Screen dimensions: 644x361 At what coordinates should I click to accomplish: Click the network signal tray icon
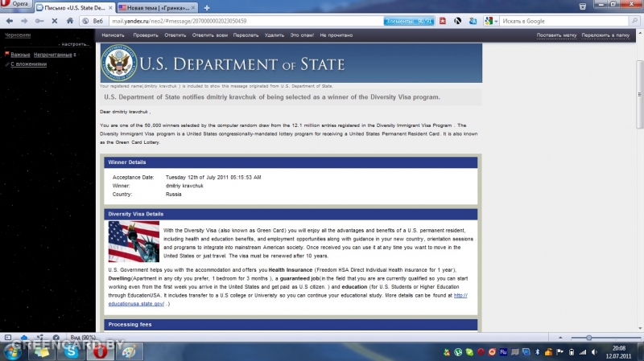583,352
